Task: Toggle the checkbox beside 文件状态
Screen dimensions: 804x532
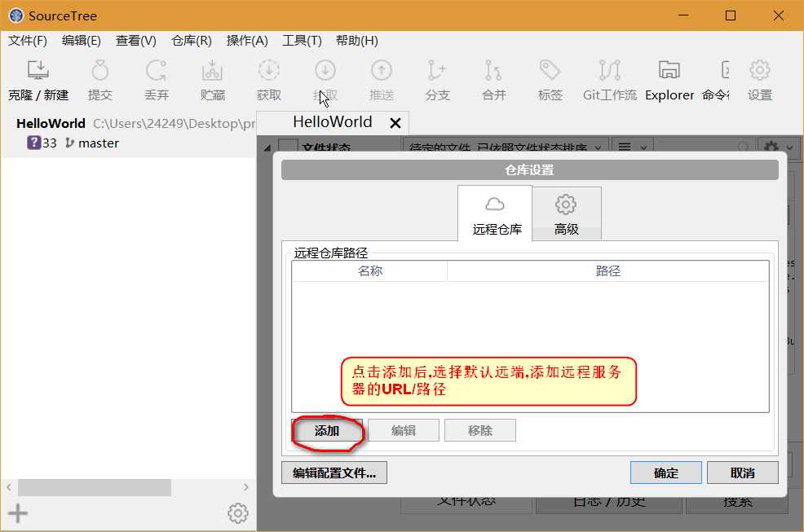Action: [288, 146]
